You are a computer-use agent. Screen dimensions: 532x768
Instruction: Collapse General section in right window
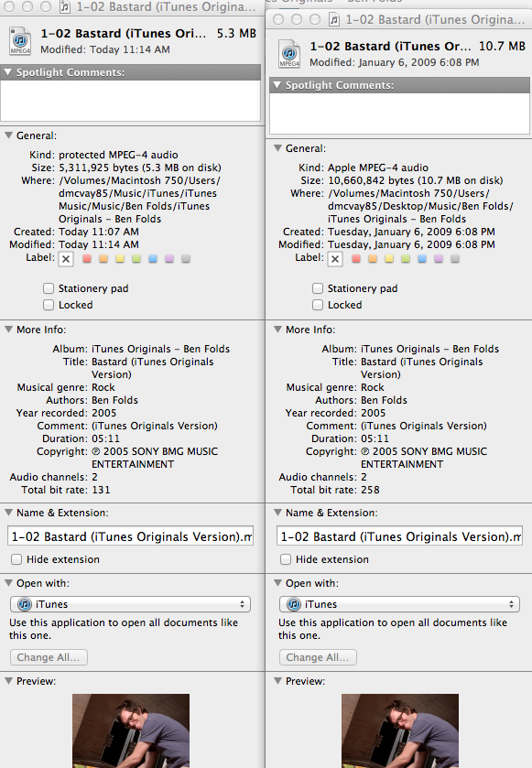tap(277, 148)
